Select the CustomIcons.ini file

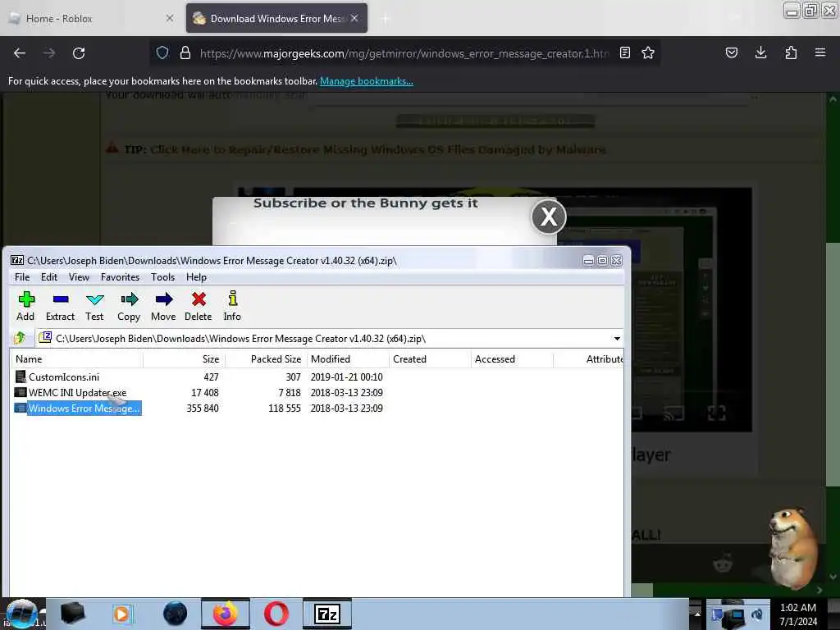coord(63,377)
